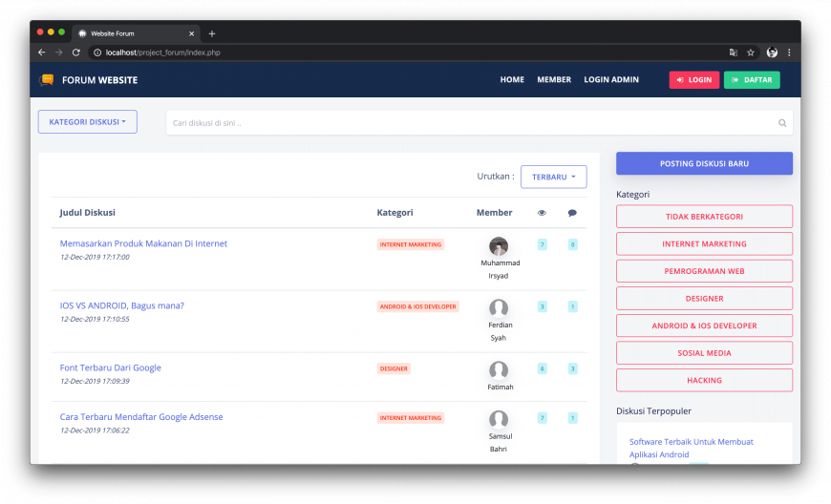The image size is (831, 504).
Task: Open Software Terbaik Untuk Membuat Aplikasi Android
Action: click(692, 448)
